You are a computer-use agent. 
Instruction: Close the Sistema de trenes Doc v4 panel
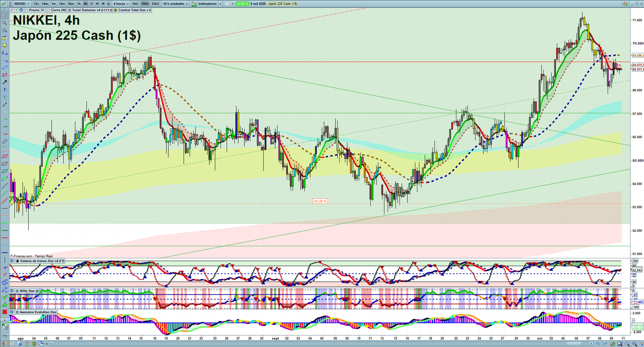[x=12, y=261]
